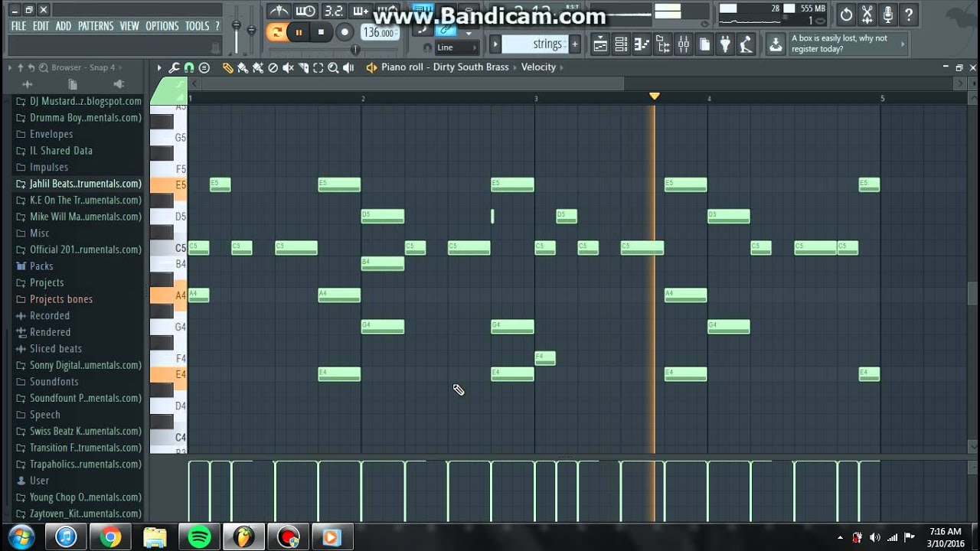Toggle the metronome

click(x=278, y=11)
